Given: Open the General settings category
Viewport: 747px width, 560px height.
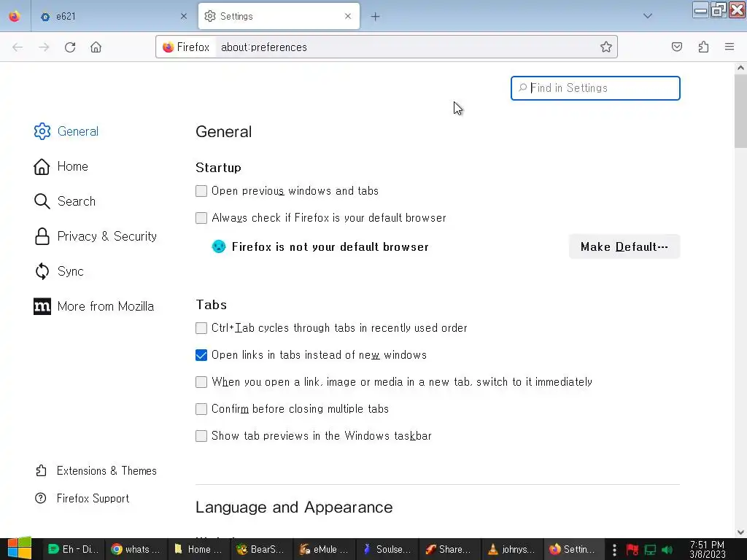Looking at the screenshot, I should (66, 131).
